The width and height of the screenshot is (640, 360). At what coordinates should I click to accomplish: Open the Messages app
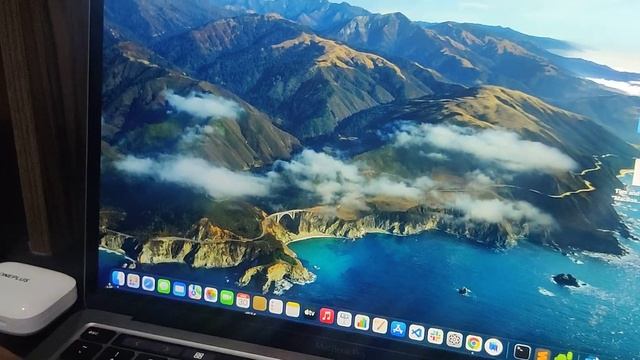click(164, 286)
